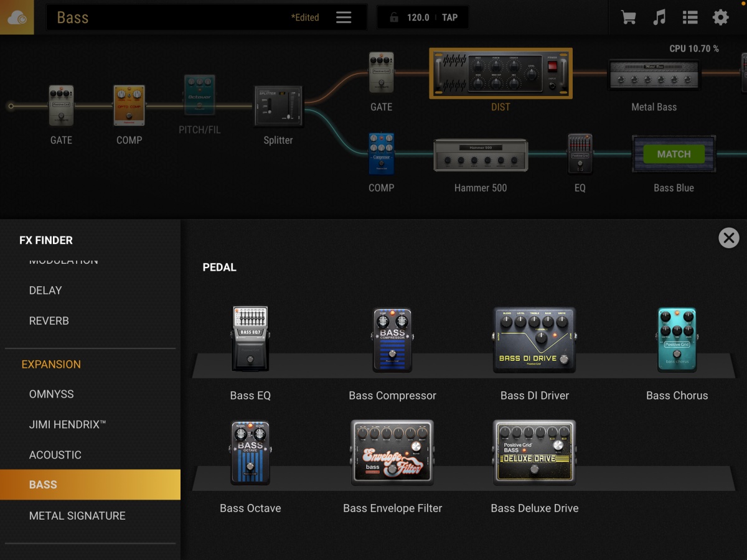
Task: Select the Metal Bass amp
Action: click(654, 75)
